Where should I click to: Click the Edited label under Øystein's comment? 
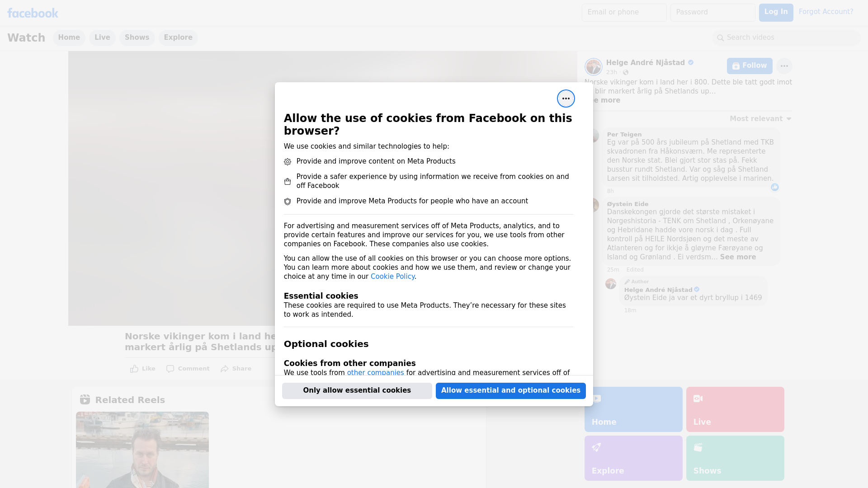(635, 270)
